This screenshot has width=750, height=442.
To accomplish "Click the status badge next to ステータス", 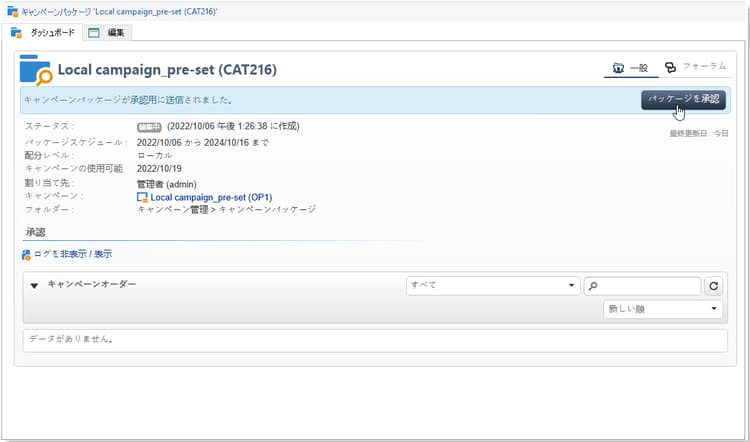I will click(x=149, y=127).
